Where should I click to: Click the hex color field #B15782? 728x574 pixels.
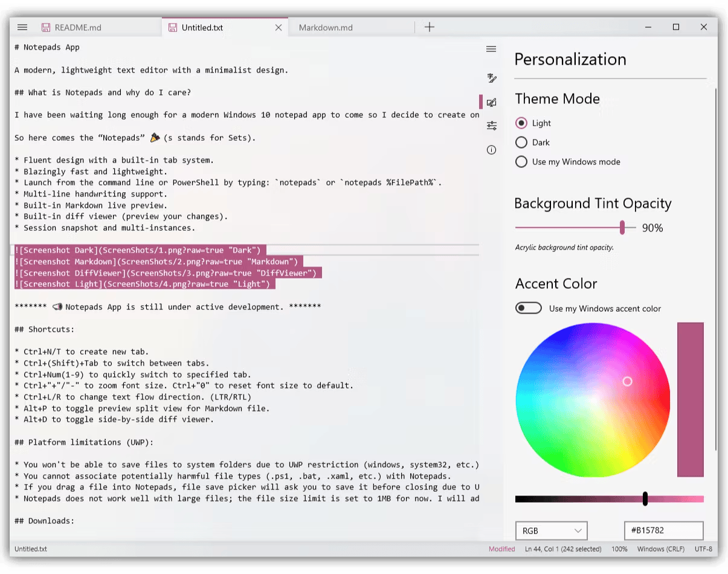[664, 530]
